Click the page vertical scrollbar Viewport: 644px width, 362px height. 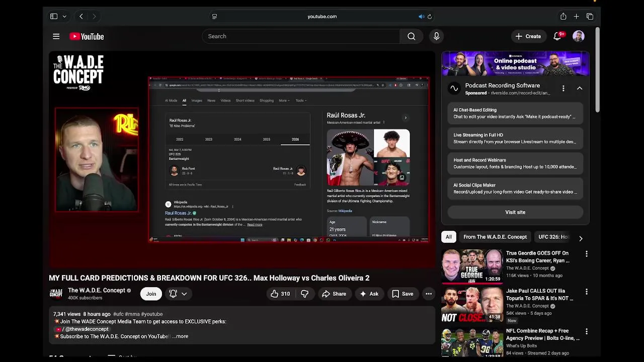point(597,69)
